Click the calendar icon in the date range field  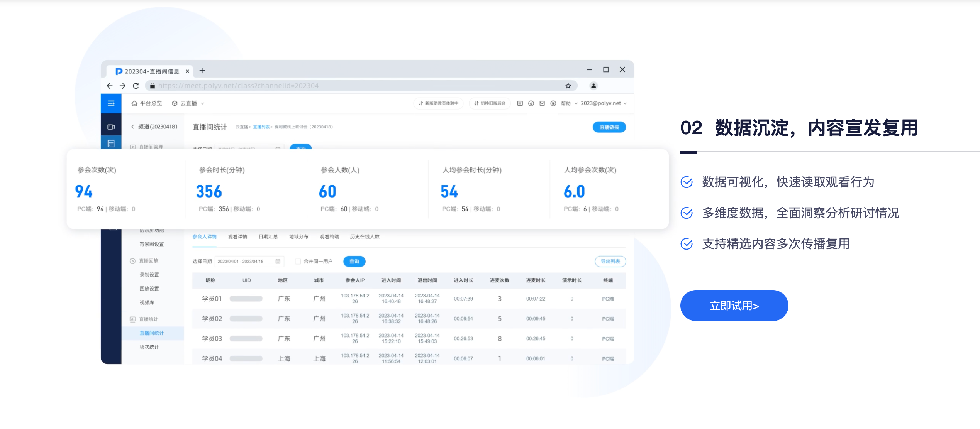(278, 262)
